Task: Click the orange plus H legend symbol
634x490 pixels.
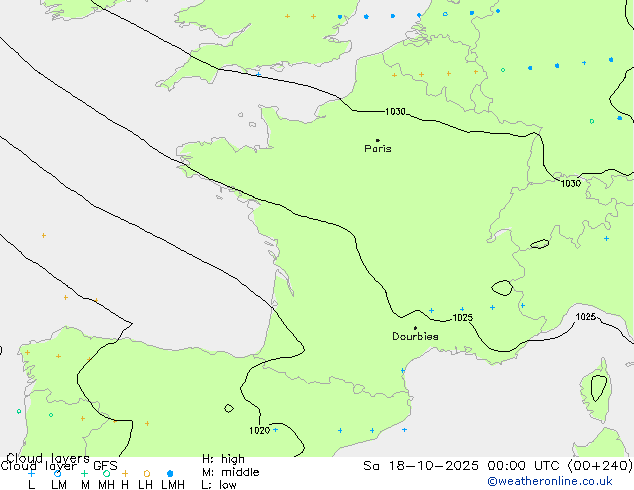Action: pyautogui.click(x=125, y=473)
